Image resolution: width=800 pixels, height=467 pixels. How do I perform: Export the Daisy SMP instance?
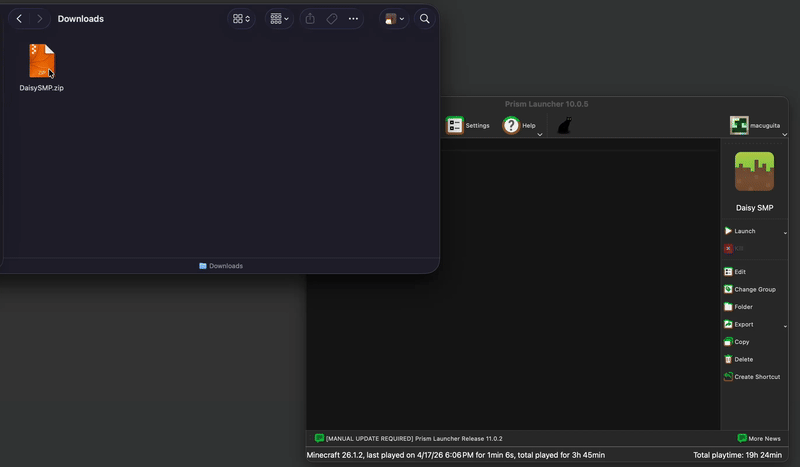pyautogui.click(x=738, y=325)
